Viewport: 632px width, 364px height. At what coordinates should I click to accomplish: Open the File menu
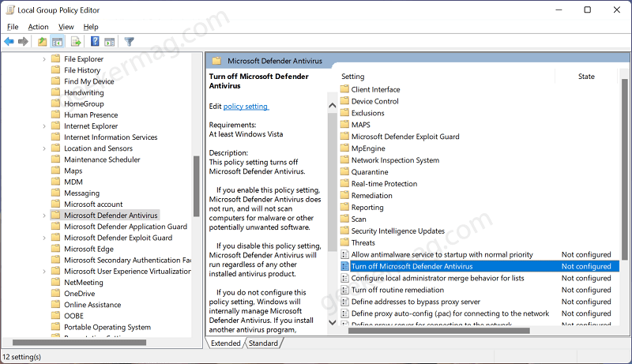[13, 27]
